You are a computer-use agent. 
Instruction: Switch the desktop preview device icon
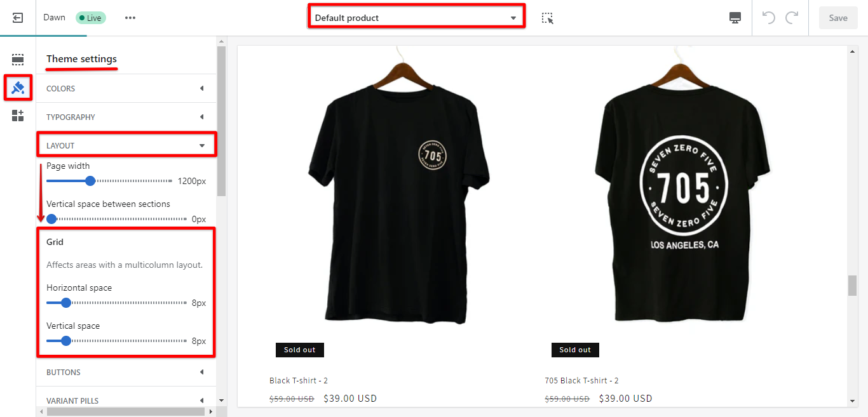pos(735,18)
